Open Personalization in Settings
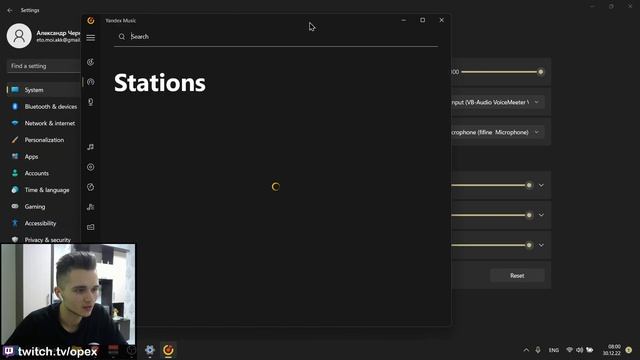 (44, 140)
